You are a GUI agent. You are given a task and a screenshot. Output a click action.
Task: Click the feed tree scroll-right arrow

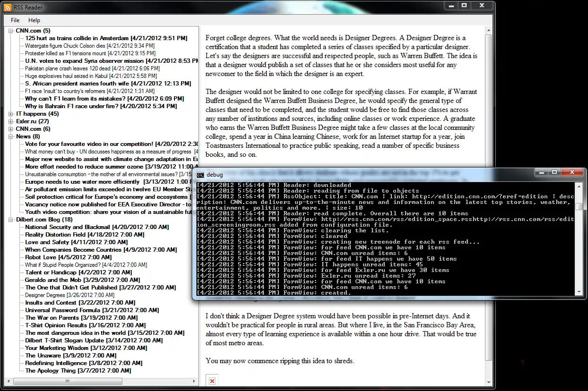195,381
